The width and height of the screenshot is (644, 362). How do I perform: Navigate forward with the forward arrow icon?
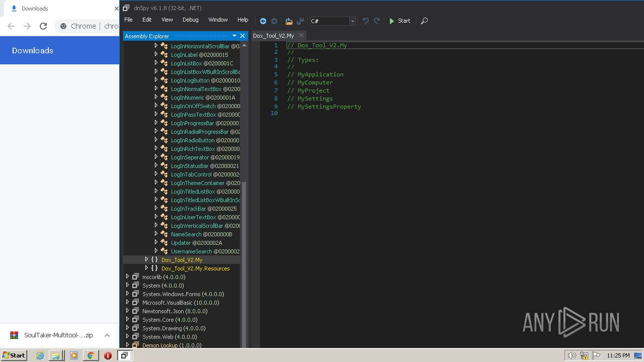coord(274,21)
